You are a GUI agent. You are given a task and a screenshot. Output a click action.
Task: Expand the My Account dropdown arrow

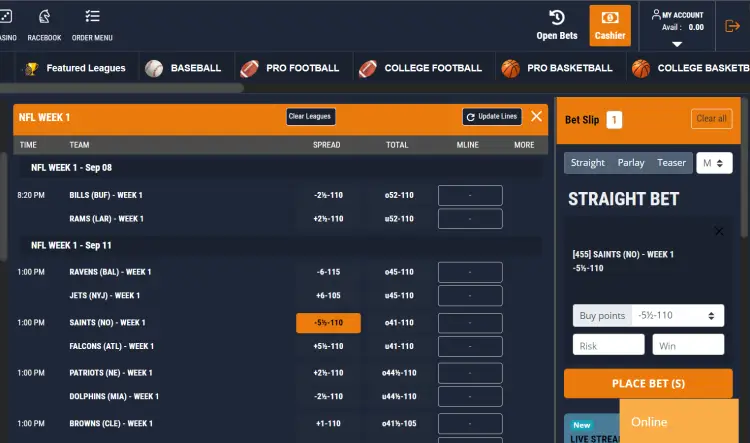[677, 44]
